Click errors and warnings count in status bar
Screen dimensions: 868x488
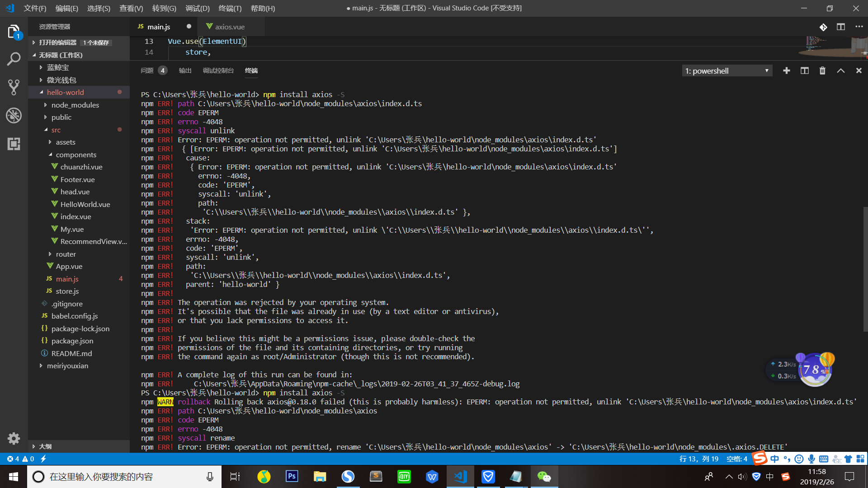tap(20, 459)
